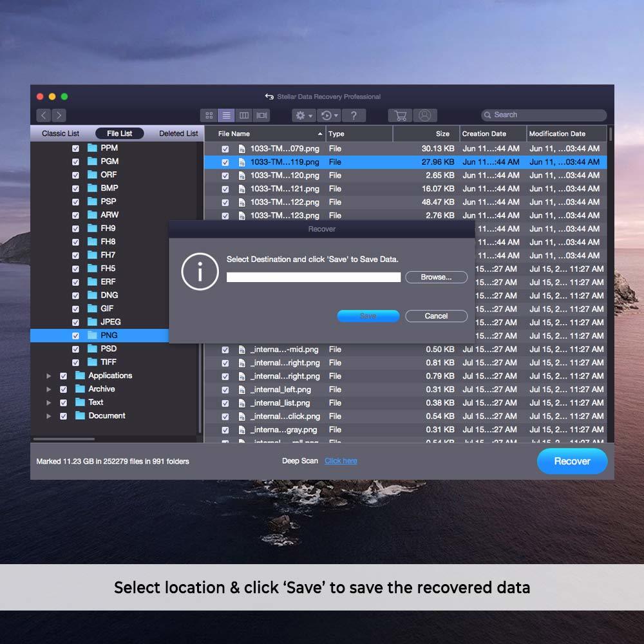This screenshot has height=644, width=644.
Task: Switch to list view
Action: pos(226,115)
